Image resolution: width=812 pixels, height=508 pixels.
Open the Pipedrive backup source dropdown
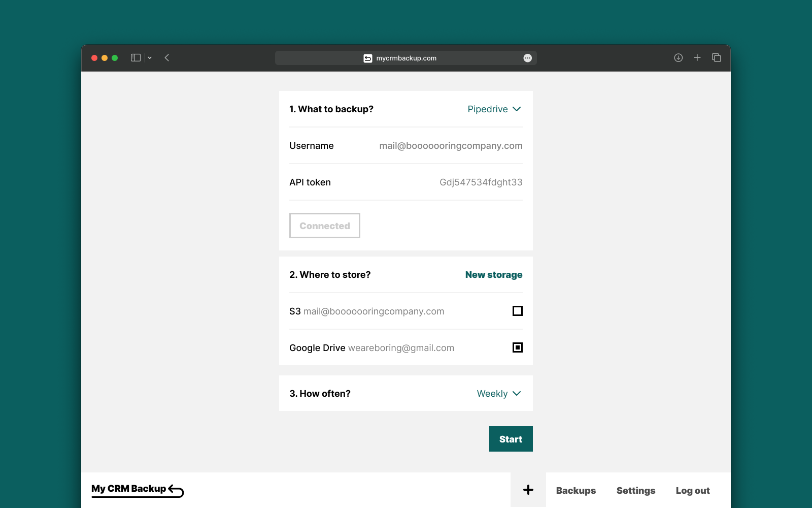click(494, 109)
